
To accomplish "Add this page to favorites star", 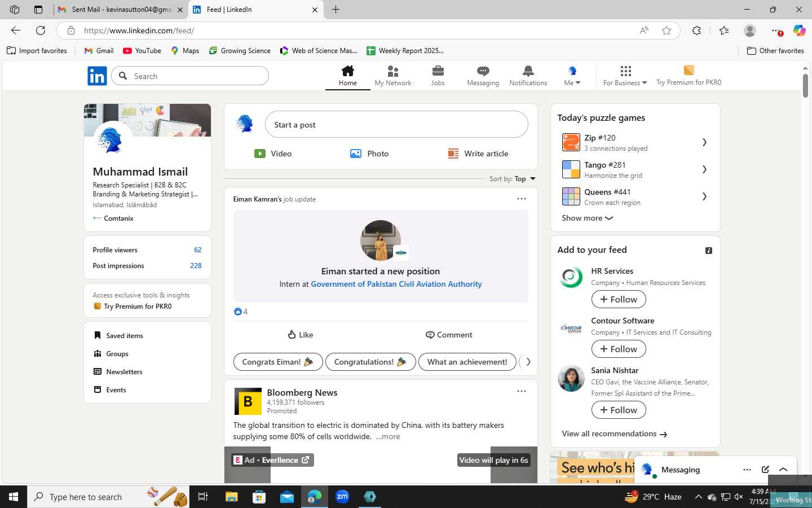I will [x=667, y=30].
